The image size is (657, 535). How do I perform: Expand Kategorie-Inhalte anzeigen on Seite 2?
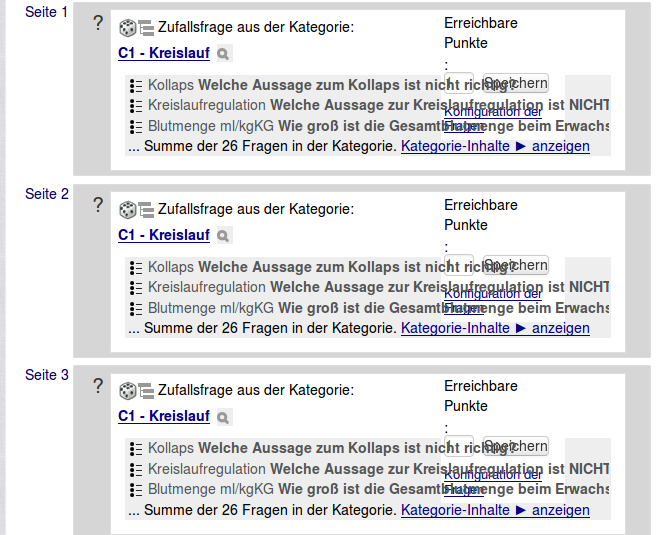495,328
